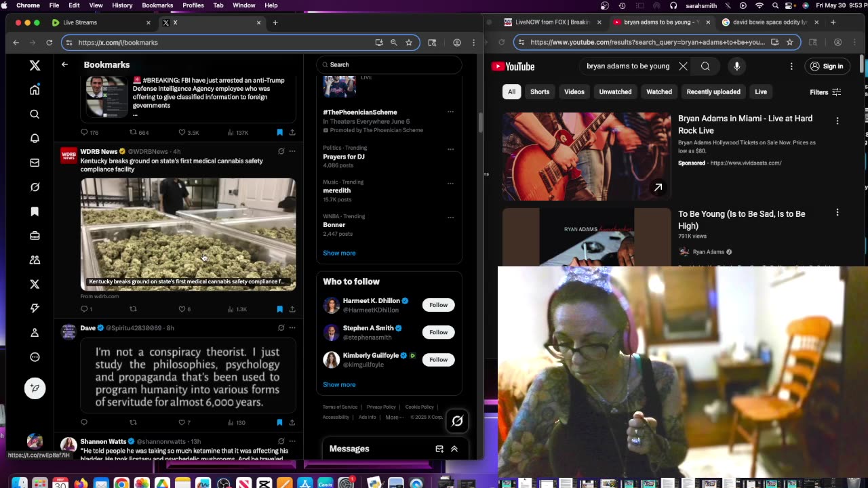The image size is (868, 488).
Task: Open YouTube search Filters
Action: 825,92
